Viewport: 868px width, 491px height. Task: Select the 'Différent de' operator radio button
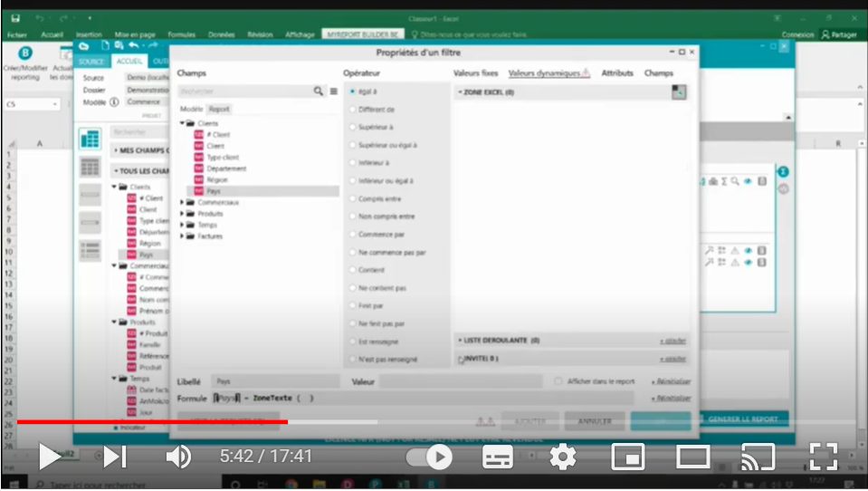click(353, 110)
